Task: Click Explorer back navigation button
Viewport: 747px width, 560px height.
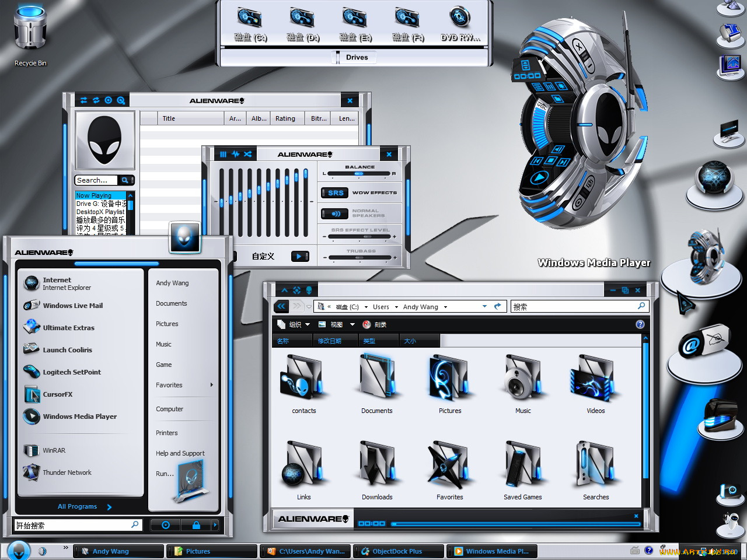Action: 282,306
